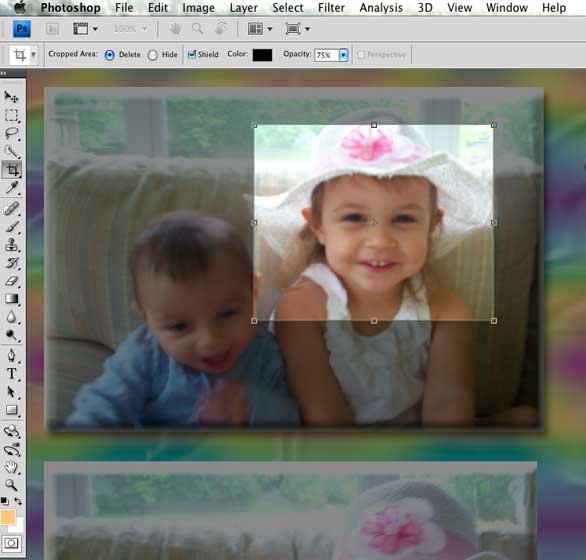Open the Arrange Documents dropdown

coord(260,29)
